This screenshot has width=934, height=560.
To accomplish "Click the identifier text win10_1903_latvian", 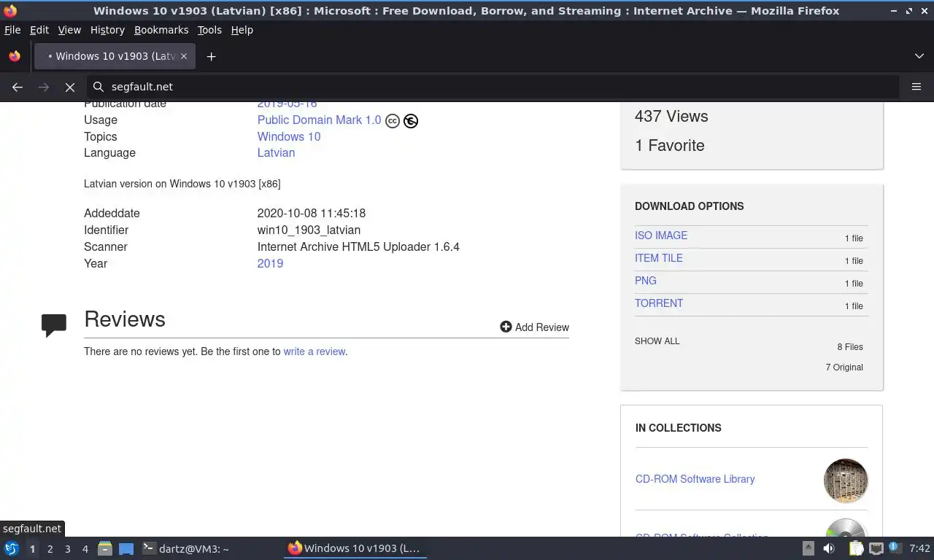I will [x=309, y=230].
